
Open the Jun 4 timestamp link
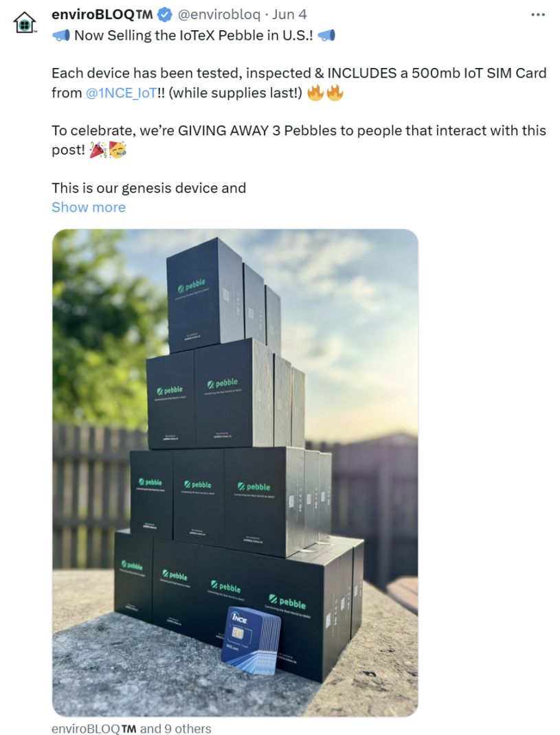pos(289,14)
